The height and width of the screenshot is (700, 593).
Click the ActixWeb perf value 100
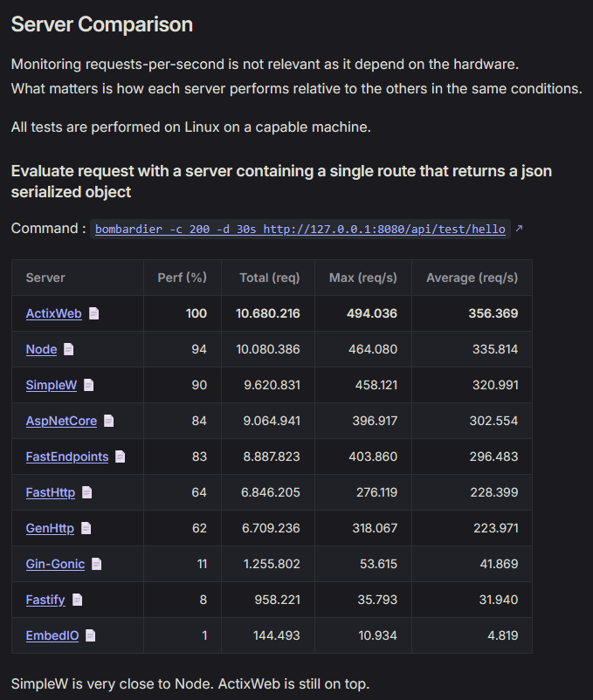(x=196, y=313)
